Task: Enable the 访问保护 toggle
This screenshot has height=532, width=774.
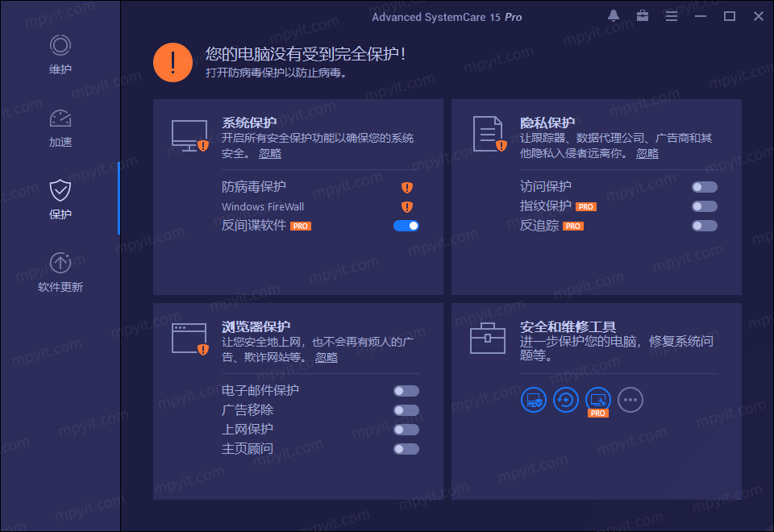Action: coord(705,187)
